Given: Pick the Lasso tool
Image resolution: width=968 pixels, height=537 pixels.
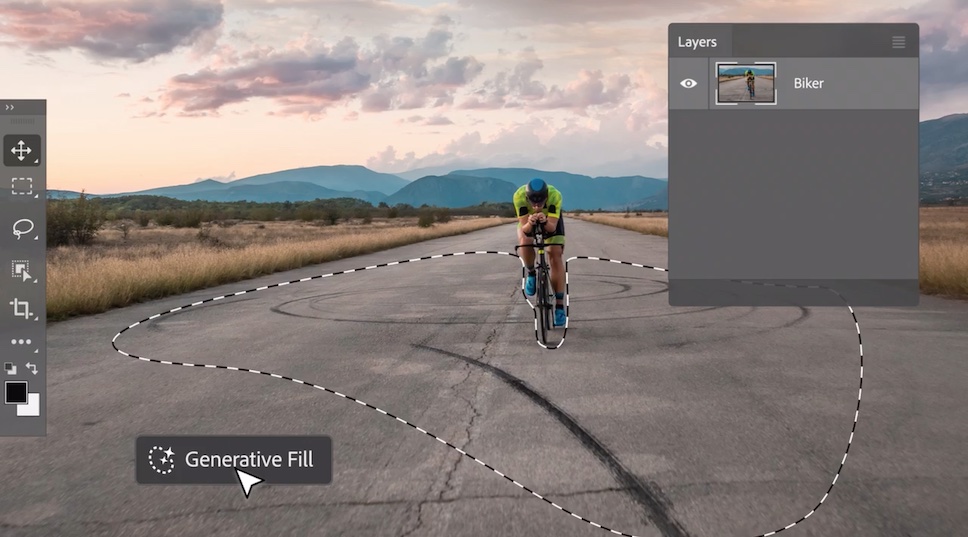Looking at the screenshot, I should pos(21,229).
